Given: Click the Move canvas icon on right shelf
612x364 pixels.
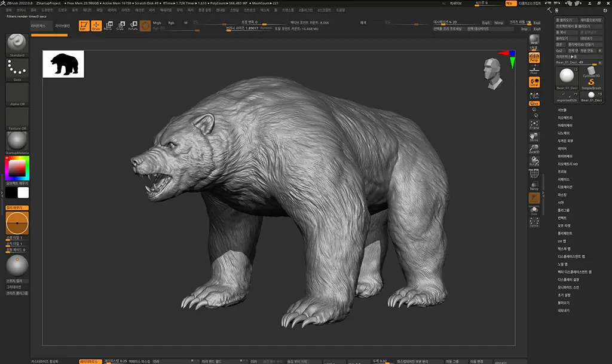Looking at the screenshot, I should [534, 137].
